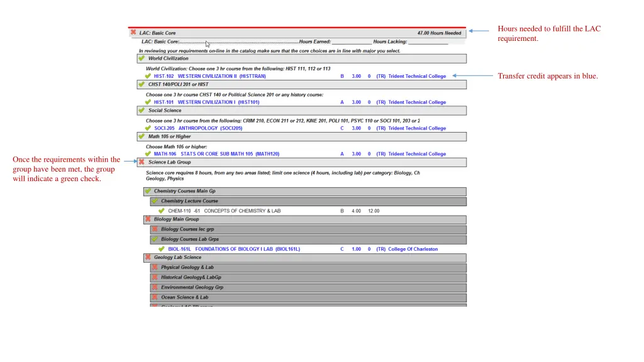Collapse the Math 105 or Higher header
Screen dimensions: 644x362
pyautogui.click(x=301, y=136)
